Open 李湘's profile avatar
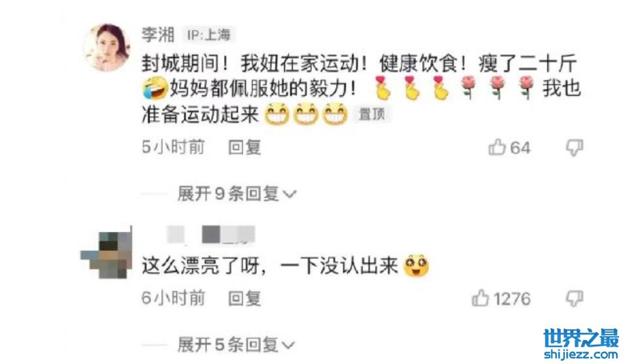 coord(107,47)
